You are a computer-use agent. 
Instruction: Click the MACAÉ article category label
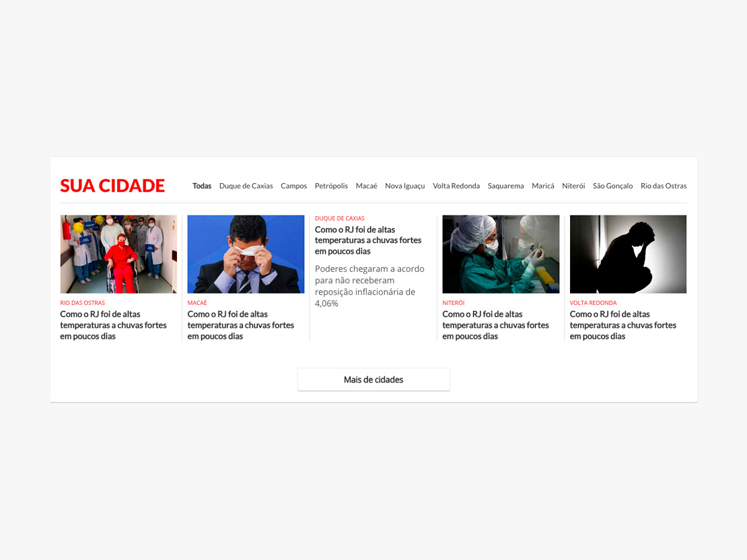pos(197,303)
